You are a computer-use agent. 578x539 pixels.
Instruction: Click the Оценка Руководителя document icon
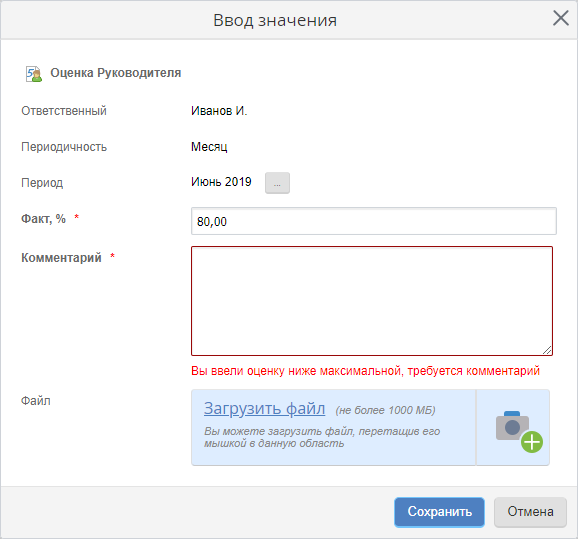coord(34,74)
